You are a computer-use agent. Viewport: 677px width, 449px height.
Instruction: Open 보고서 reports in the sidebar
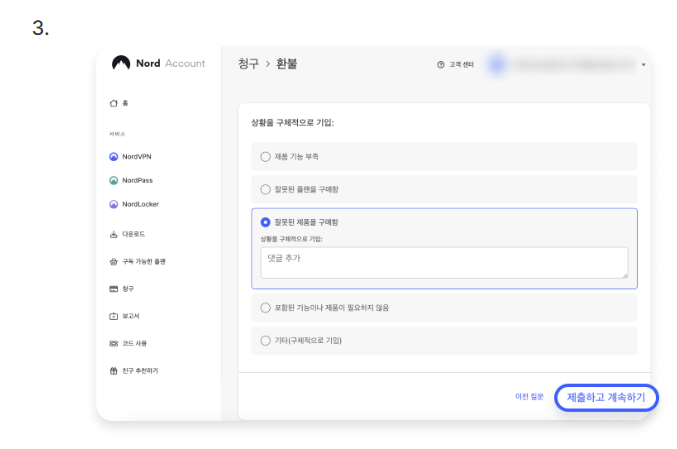[124, 316]
